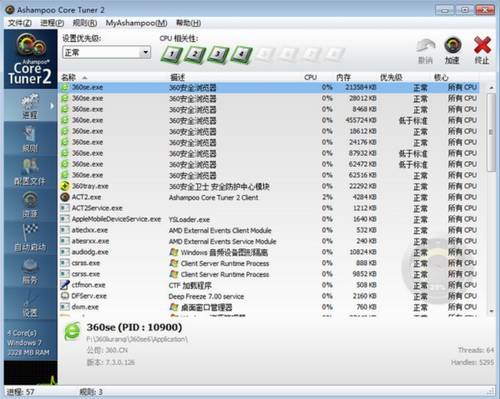
Task: Open the 文件(Z) menu
Action: pos(20,23)
